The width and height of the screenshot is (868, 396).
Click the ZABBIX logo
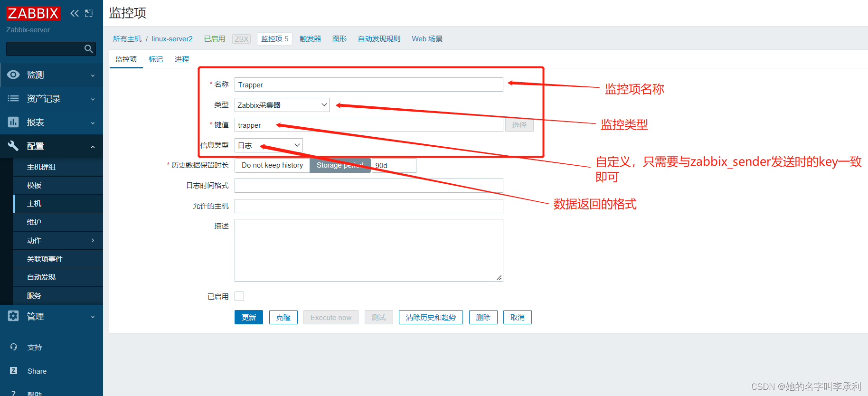pos(33,13)
